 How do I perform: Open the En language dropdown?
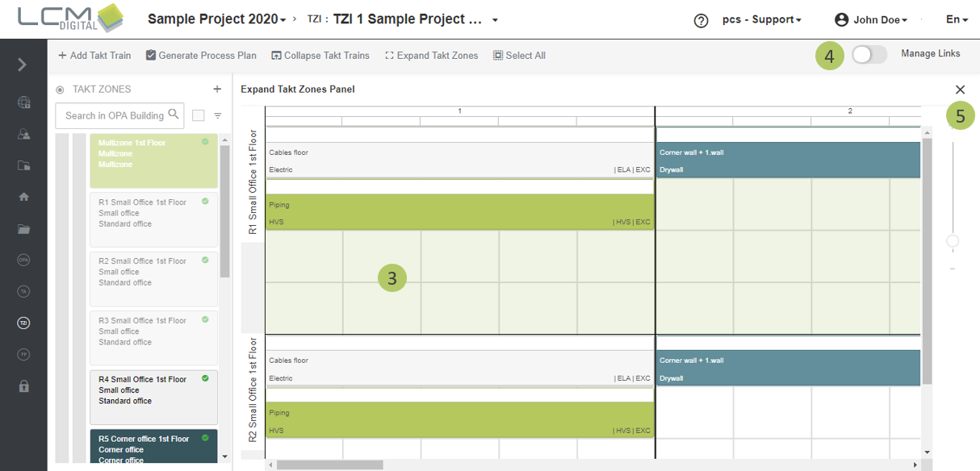(x=957, y=20)
